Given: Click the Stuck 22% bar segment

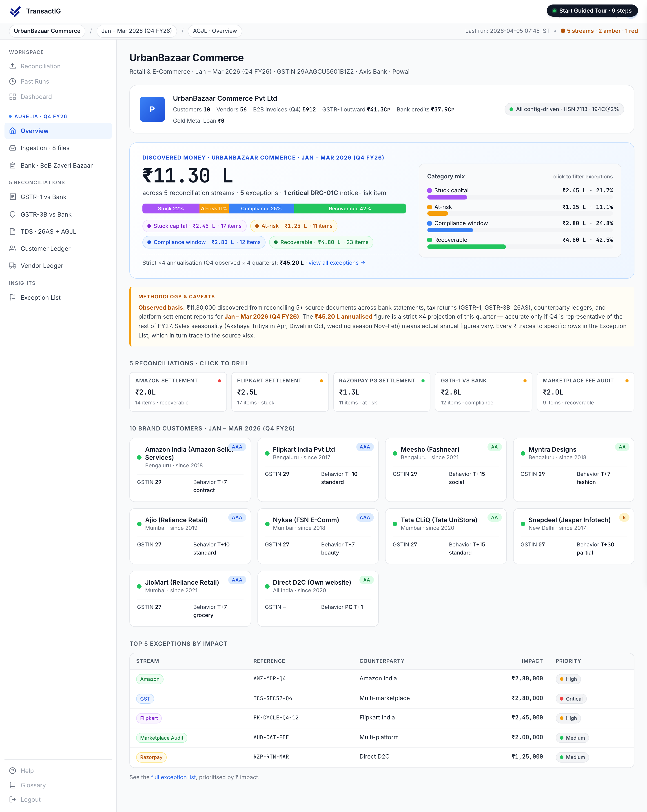Looking at the screenshot, I should pos(171,209).
